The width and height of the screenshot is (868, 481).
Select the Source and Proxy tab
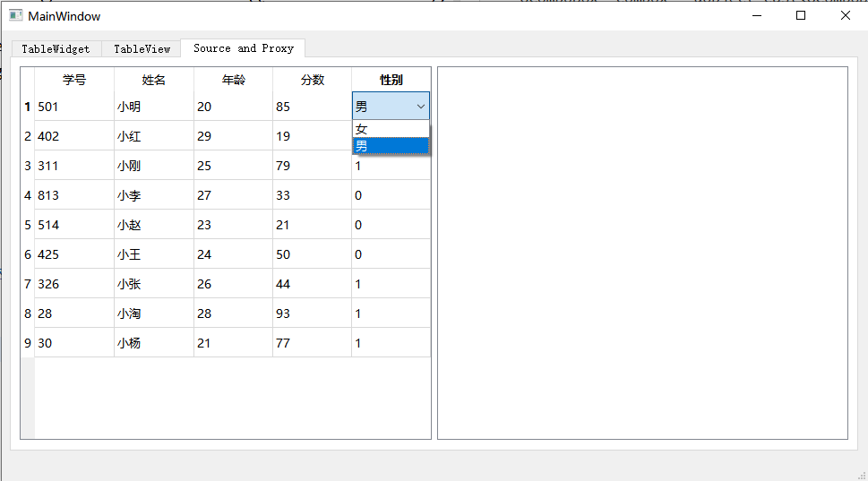click(243, 48)
